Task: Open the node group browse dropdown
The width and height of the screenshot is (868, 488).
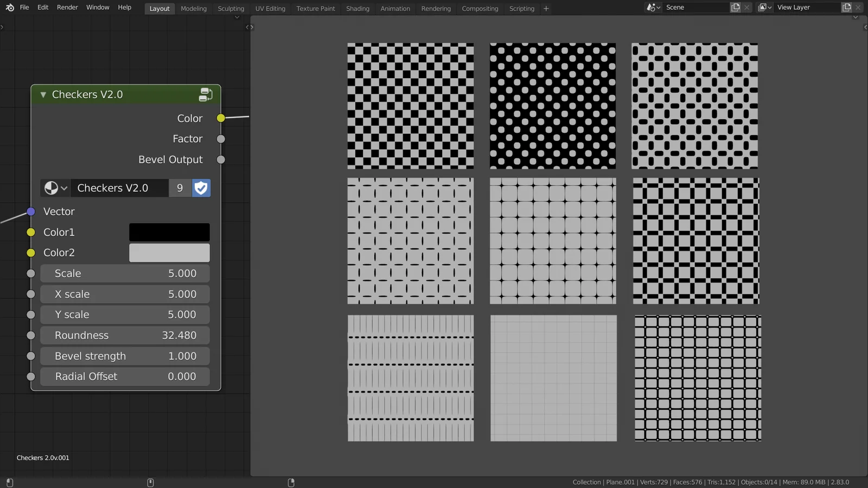Action: click(55, 188)
